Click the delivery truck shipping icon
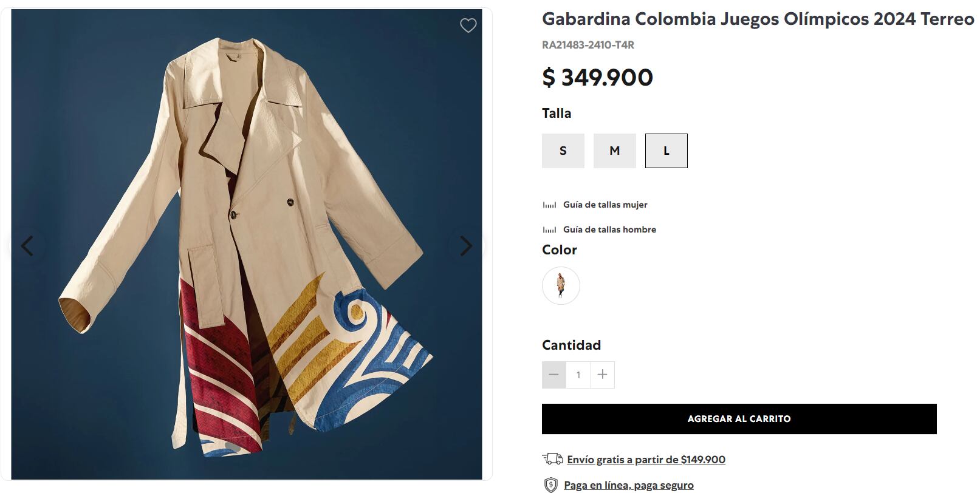Screen dimensions: 980x493 point(552,459)
